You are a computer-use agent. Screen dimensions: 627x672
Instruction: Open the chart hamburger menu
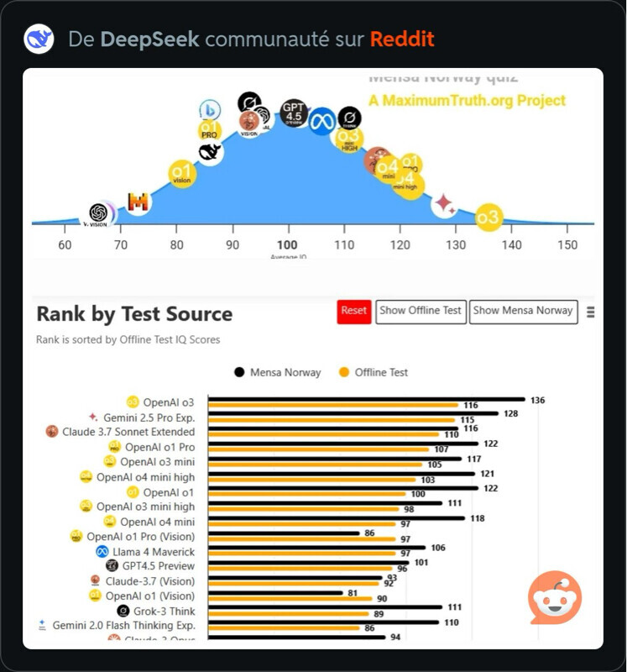click(590, 312)
